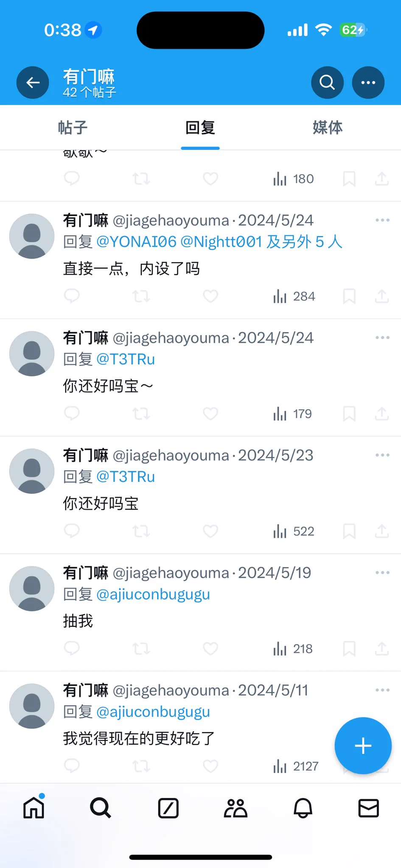Bookmark the reply '你还好吗宝～'
This screenshot has height=868, width=401.
click(349, 414)
